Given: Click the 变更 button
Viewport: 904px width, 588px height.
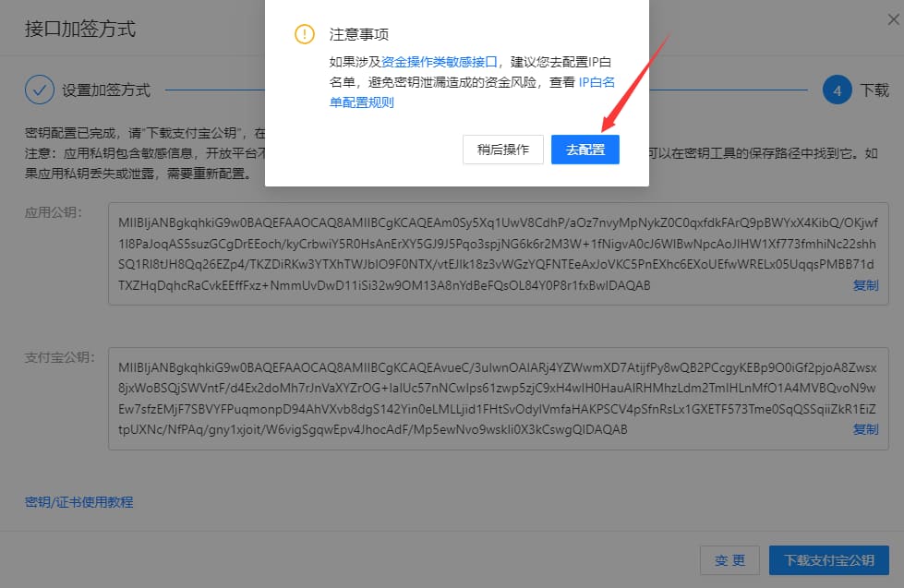Looking at the screenshot, I should tap(729, 559).
